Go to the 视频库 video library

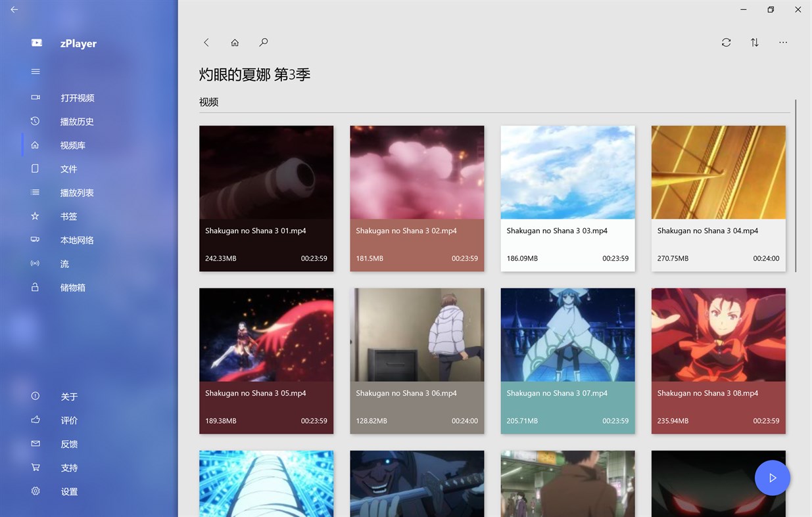pyautogui.click(x=72, y=145)
